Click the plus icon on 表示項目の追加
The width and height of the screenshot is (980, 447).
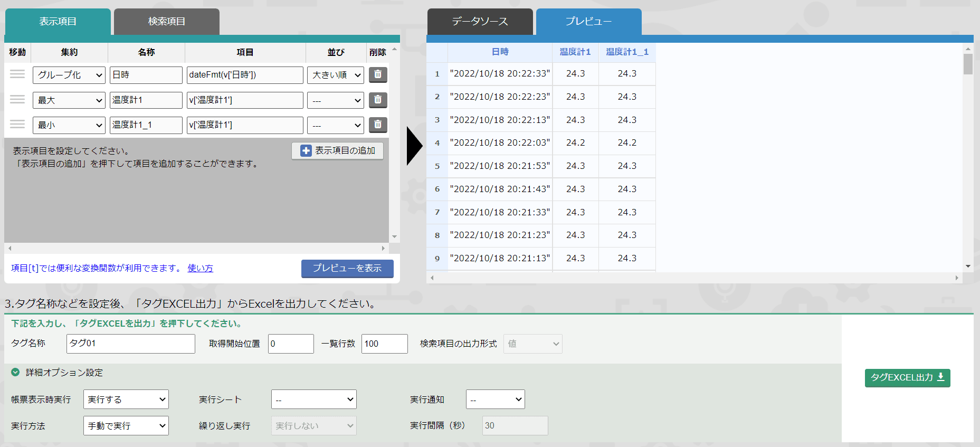coord(306,151)
